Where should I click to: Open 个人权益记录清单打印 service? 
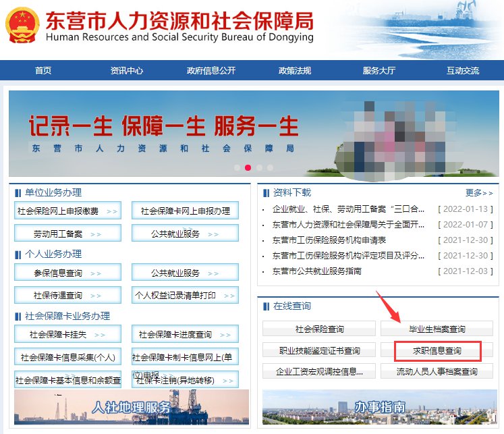pyautogui.click(x=185, y=295)
